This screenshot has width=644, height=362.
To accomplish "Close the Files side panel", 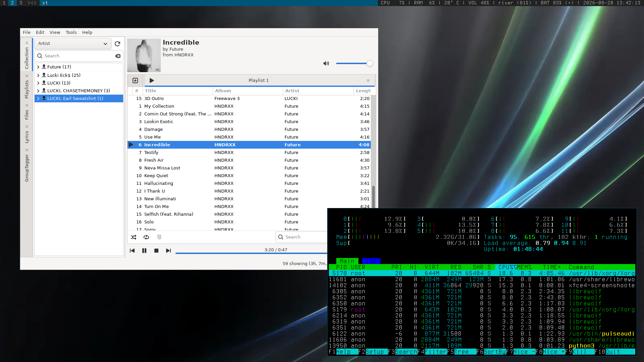I will [x=27, y=105].
